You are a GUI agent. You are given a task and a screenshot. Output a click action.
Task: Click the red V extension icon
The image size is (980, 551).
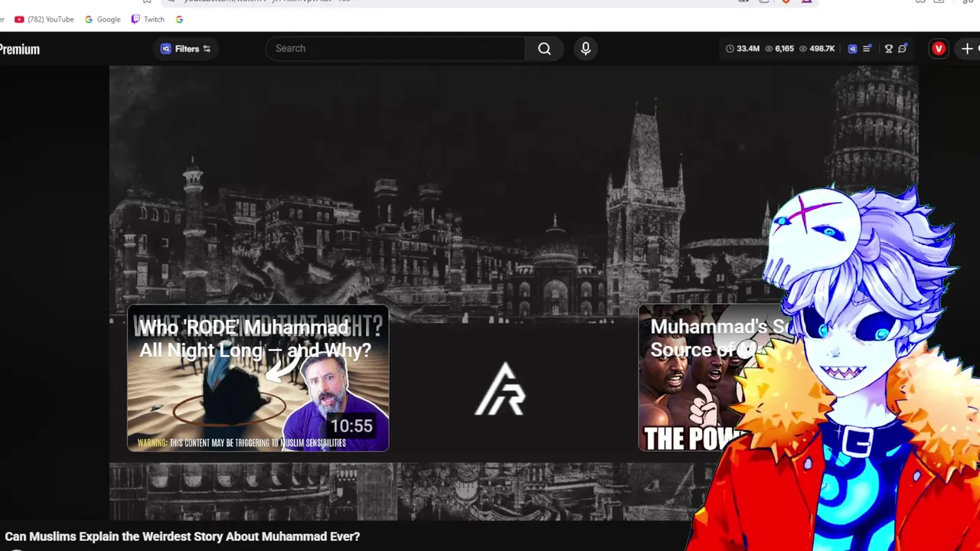pos(939,48)
